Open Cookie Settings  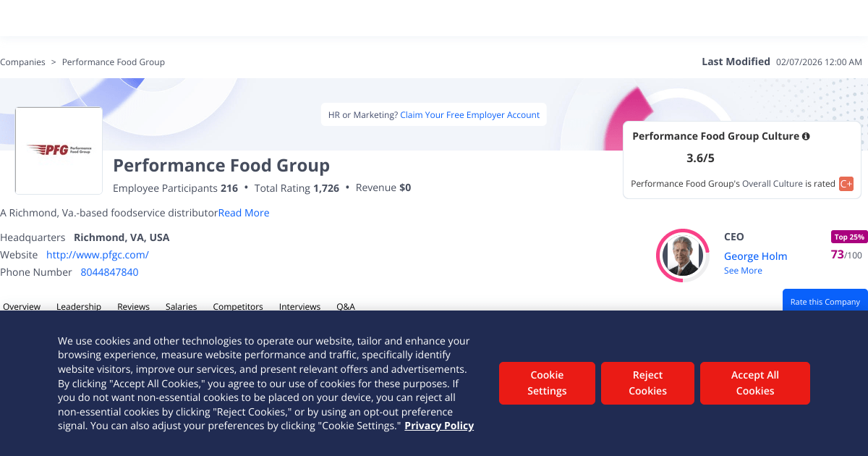click(x=547, y=383)
